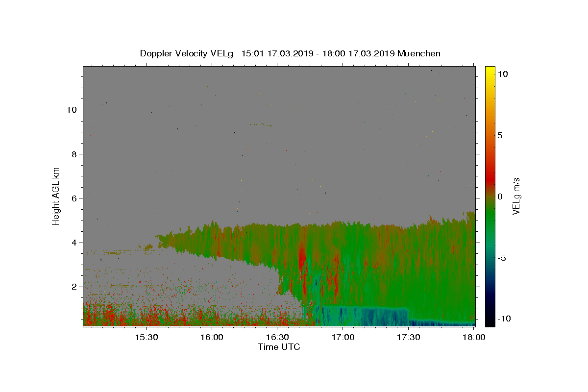The image size is (588, 392).
Task: Select the 17:00 time tick label
Action: point(343,337)
